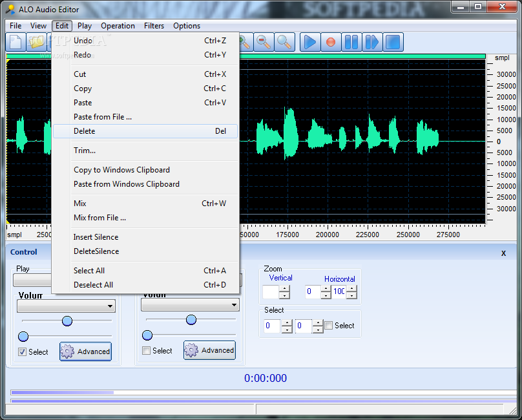Choose Mix from File... entry
522x420 pixels.
click(x=145, y=218)
